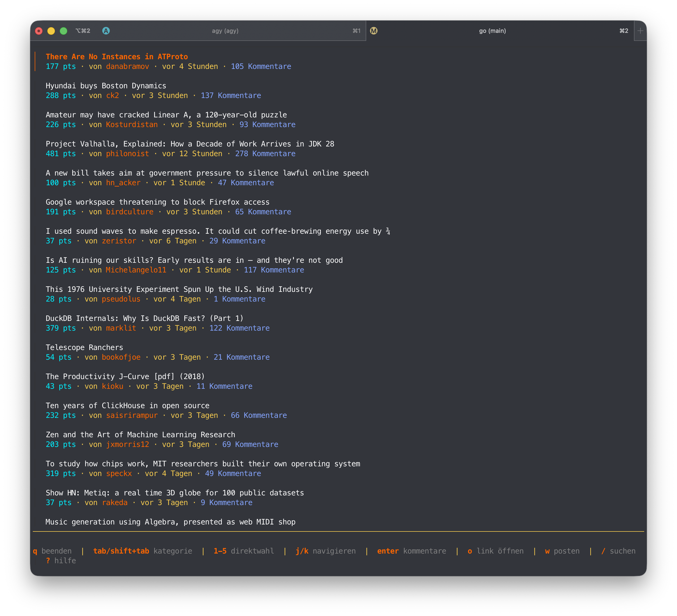677x616 pixels.
Task: Click 105 Kommentare on ATProto story
Action: 261,66
